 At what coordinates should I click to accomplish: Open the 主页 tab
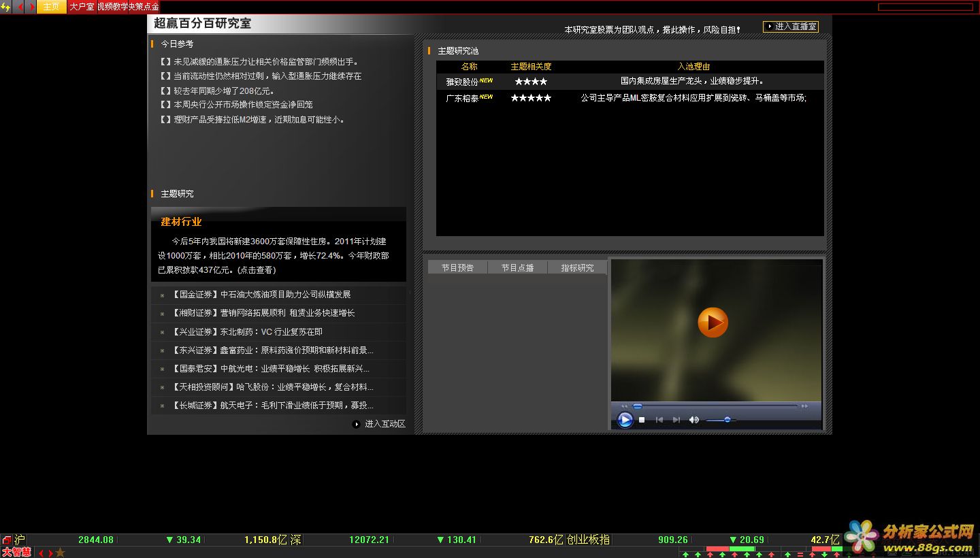pos(51,7)
